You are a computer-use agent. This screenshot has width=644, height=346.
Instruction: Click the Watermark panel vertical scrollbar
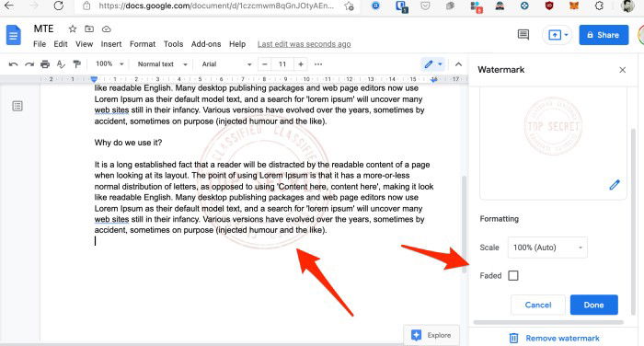tap(633, 222)
